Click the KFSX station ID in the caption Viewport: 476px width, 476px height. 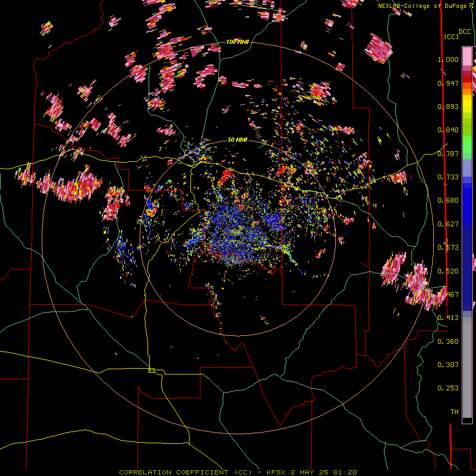pyautogui.click(x=276, y=472)
